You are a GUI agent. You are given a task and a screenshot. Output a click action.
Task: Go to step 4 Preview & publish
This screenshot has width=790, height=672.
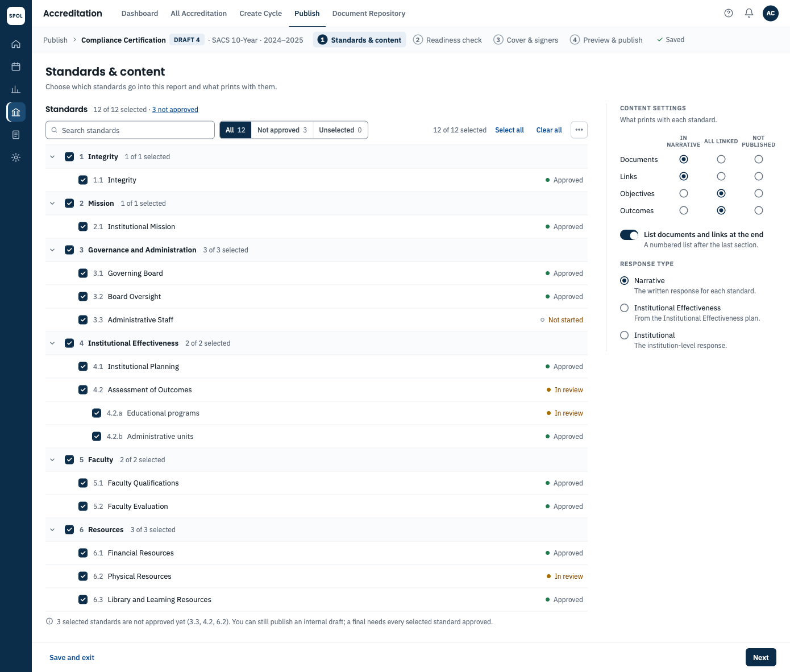point(606,40)
